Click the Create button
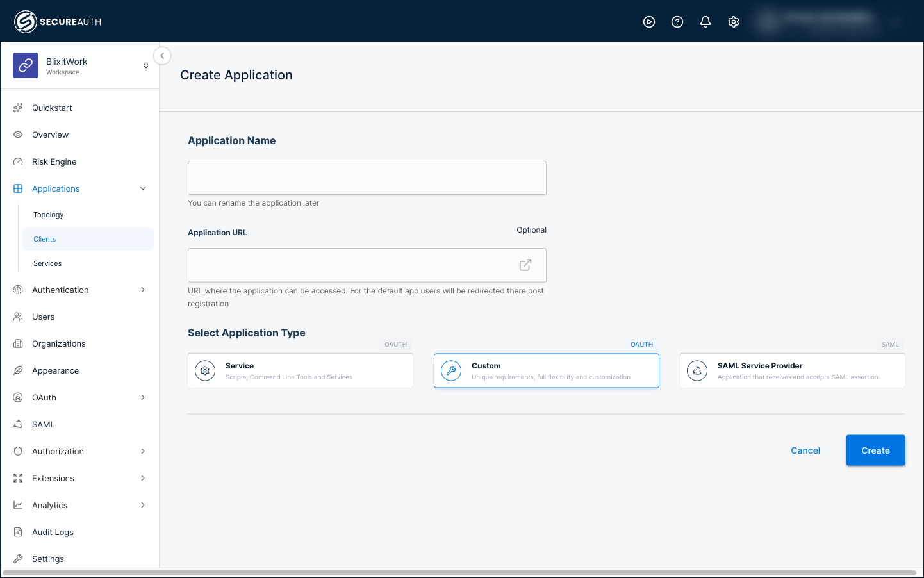924x578 pixels. tap(875, 450)
